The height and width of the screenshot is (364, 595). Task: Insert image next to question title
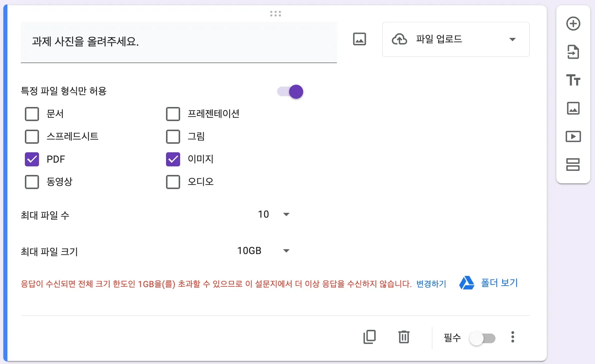pyautogui.click(x=359, y=39)
